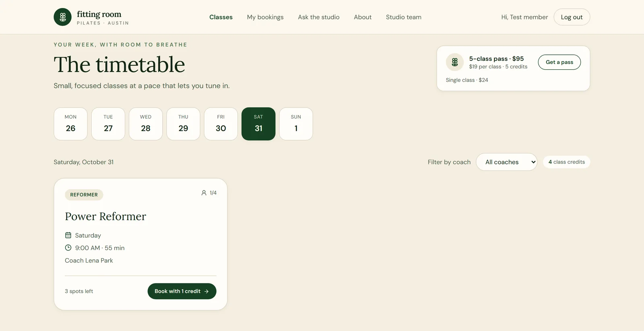Log out of the account

pyautogui.click(x=572, y=17)
